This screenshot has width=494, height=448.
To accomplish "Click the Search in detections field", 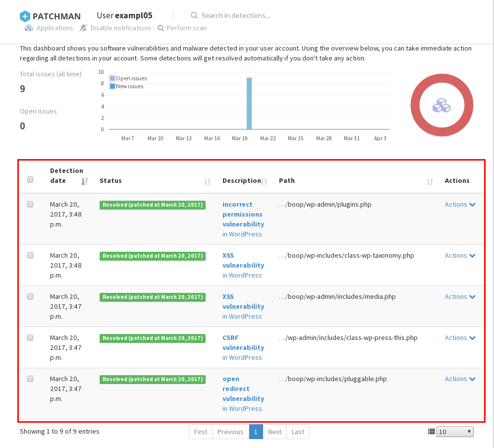I will [x=235, y=15].
